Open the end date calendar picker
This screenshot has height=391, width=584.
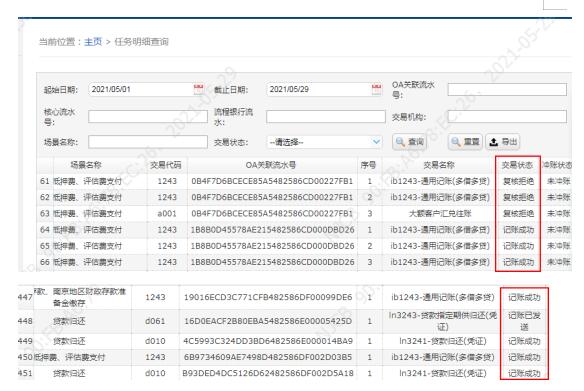click(377, 89)
